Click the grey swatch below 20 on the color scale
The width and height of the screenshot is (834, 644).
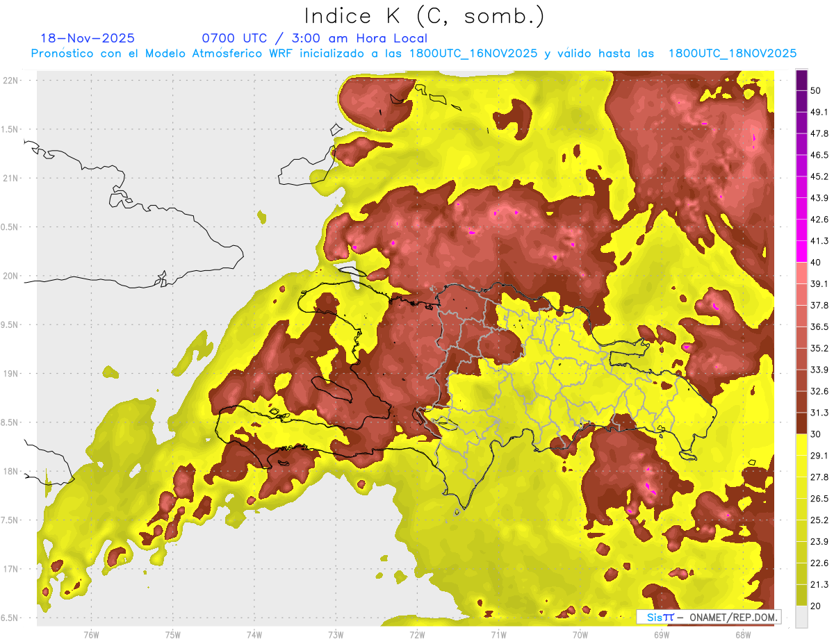801,617
